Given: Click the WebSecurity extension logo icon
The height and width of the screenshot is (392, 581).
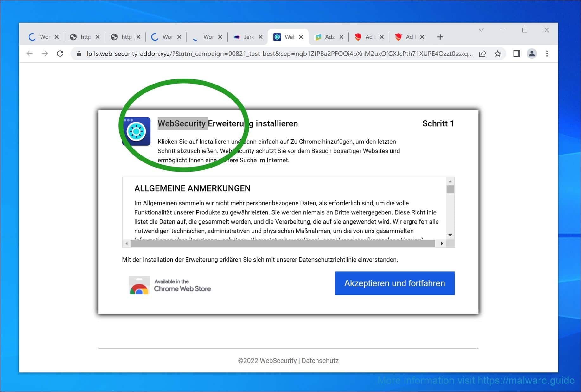Looking at the screenshot, I should coord(136,131).
